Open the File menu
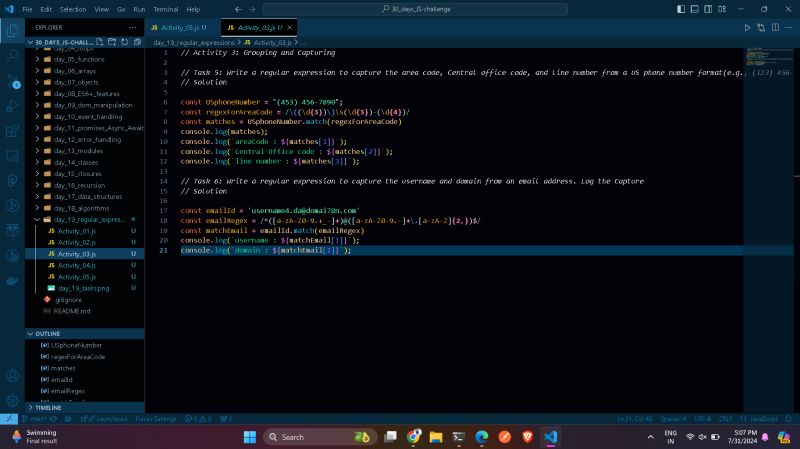This screenshot has height=449, width=800. pos(28,9)
